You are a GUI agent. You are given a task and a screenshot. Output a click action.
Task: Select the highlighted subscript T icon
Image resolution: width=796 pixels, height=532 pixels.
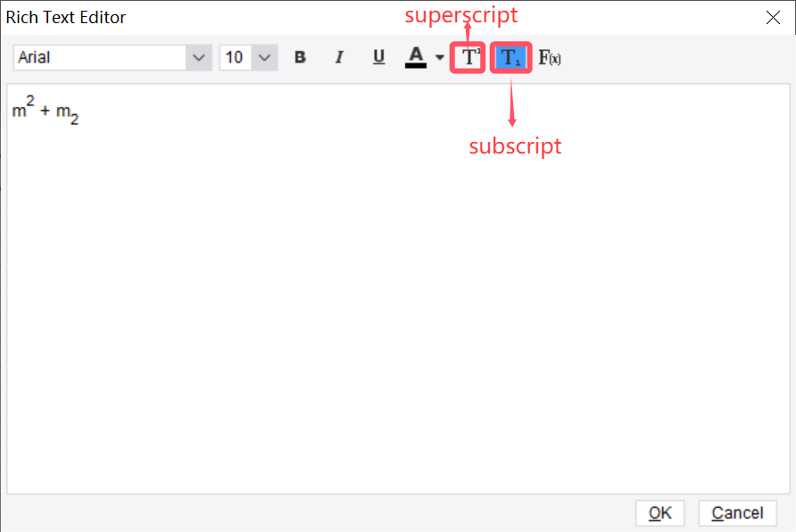[x=510, y=57]
